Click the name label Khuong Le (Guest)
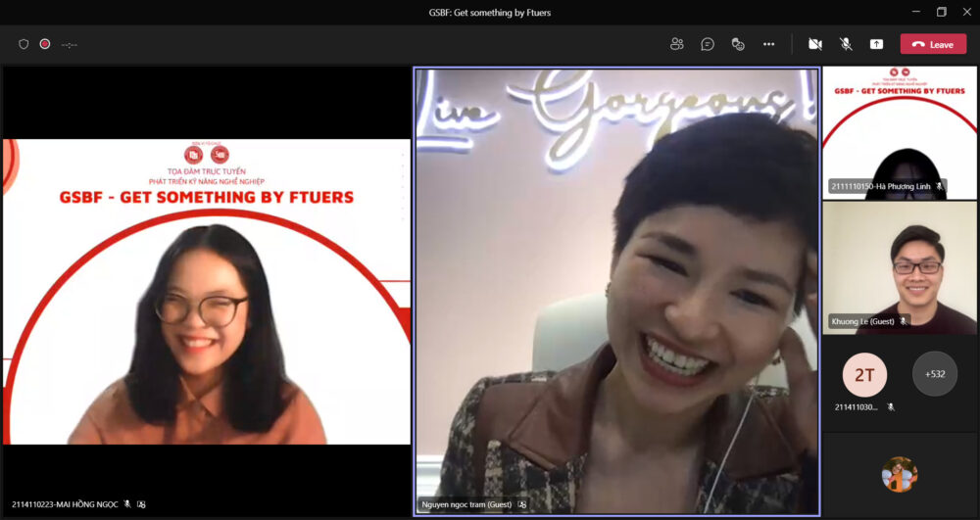Viewport: 980px width, 520px height. click(862, 321)
